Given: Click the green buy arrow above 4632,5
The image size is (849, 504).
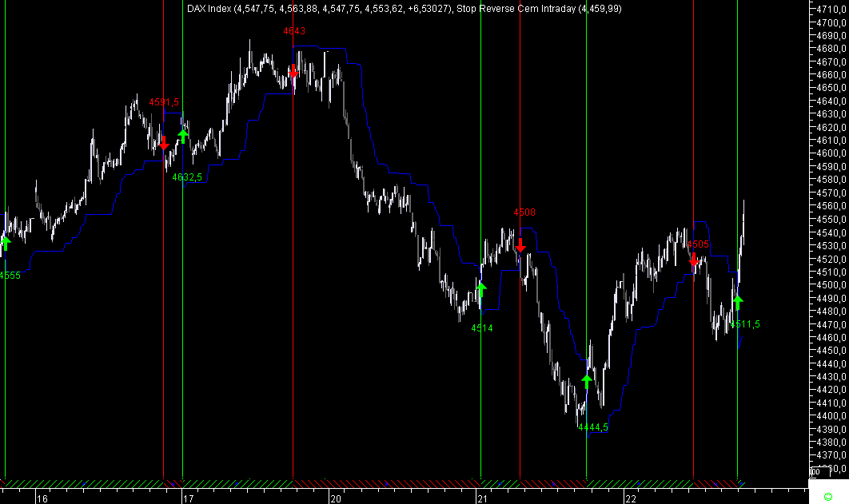Looking at the screenshot, I should 183,137.
